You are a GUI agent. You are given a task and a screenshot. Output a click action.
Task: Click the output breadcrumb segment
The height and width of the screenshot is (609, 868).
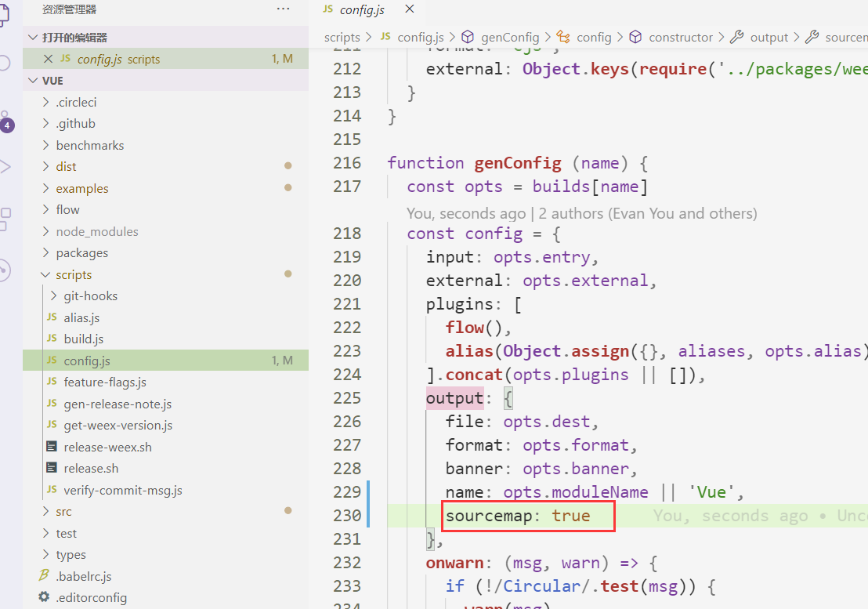tap(769, 37)
